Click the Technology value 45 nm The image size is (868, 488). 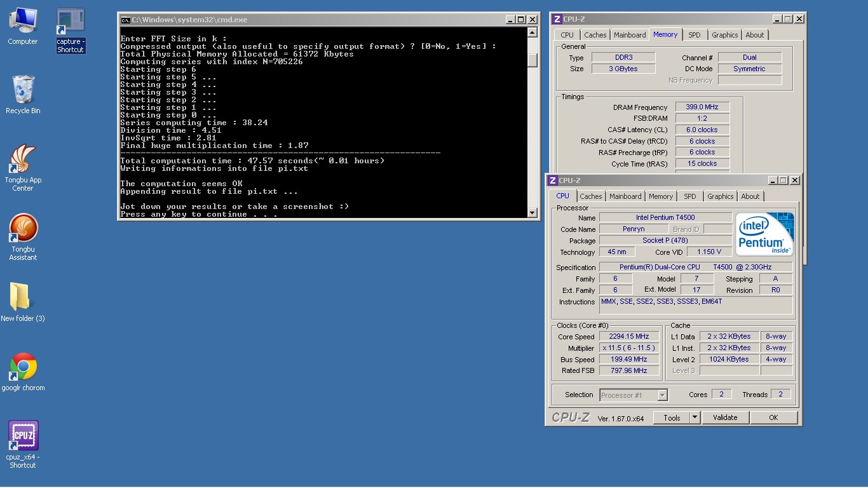point(616,252)
